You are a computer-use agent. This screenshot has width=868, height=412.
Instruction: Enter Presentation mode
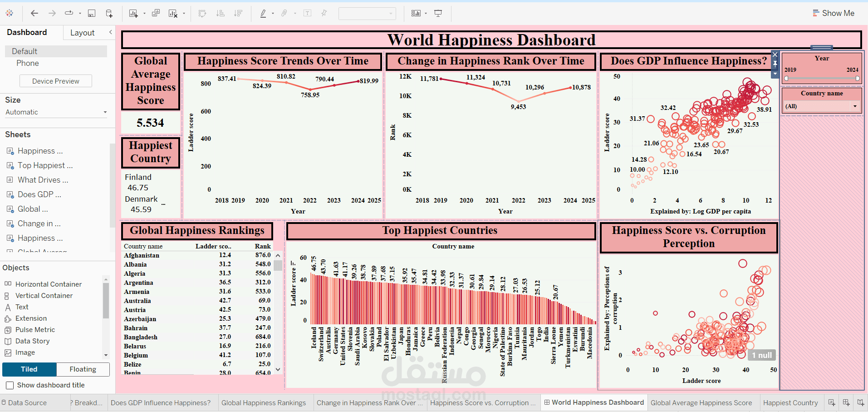(438, 13)
